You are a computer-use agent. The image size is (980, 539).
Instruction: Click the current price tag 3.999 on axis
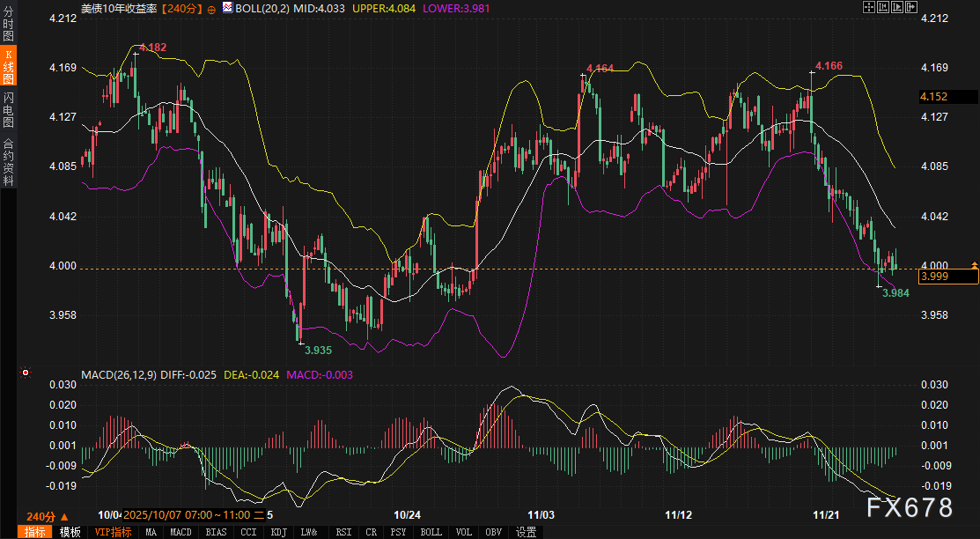[947, 277]
